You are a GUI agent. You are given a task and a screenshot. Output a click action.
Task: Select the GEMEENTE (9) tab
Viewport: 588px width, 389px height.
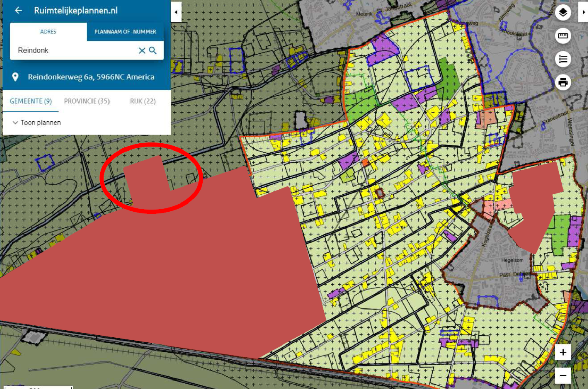pyautogui.click(x=31, y=101)
